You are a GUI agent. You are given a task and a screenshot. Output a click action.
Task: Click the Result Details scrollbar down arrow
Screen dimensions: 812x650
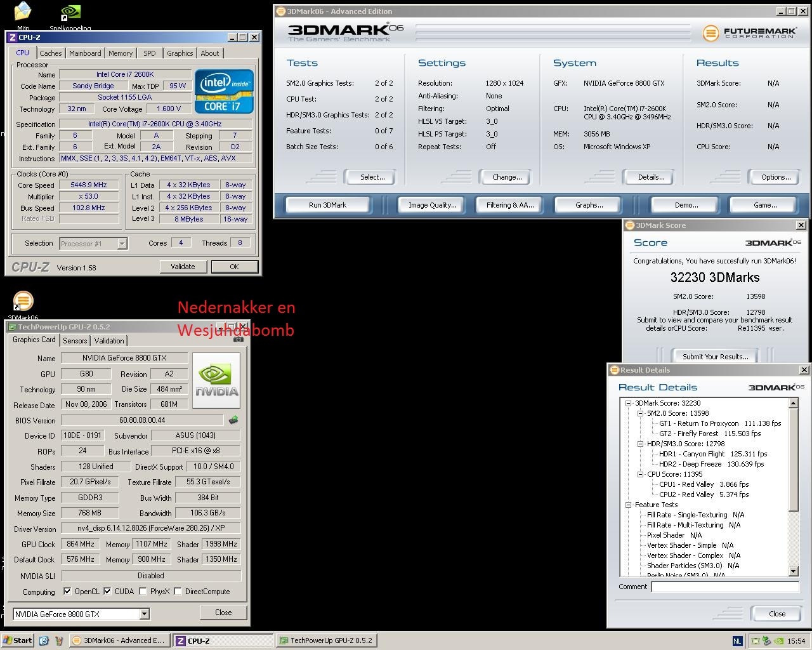tap(793, 571)
